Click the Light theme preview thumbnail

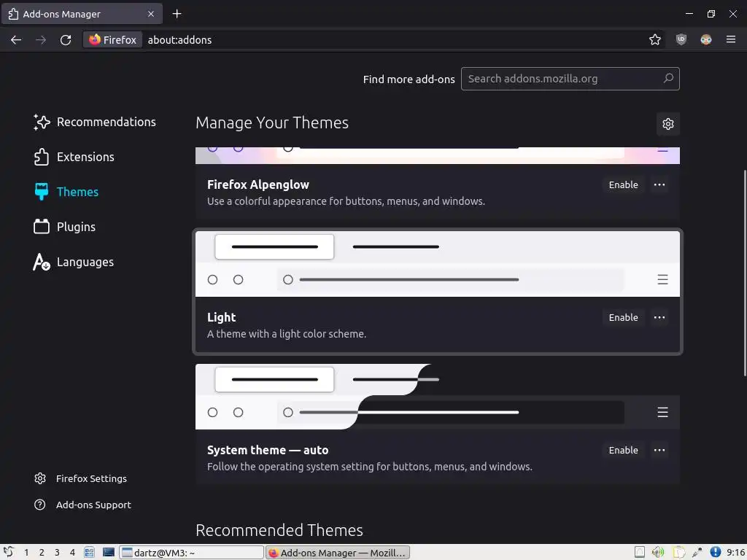[x=438, y=264]
